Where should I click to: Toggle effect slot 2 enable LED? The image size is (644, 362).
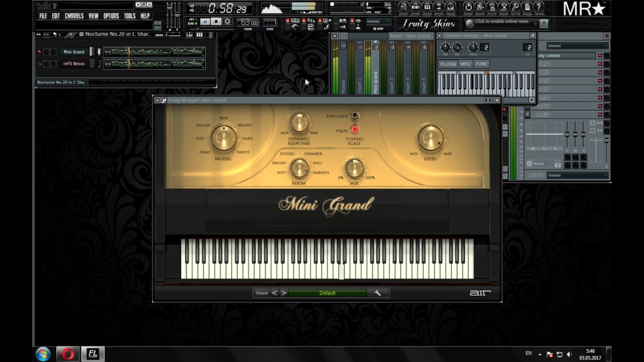600,64
